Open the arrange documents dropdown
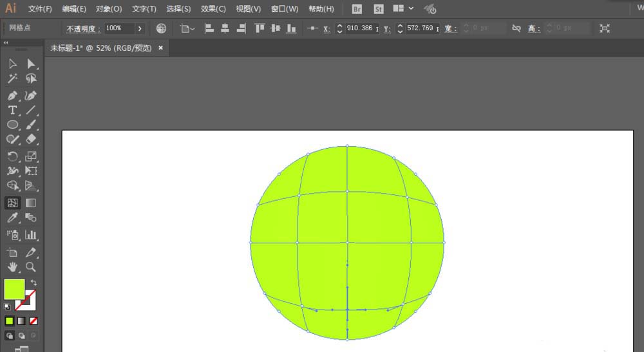Image resolution: width=644 pixels, height=352 pixels. point(403,8)
